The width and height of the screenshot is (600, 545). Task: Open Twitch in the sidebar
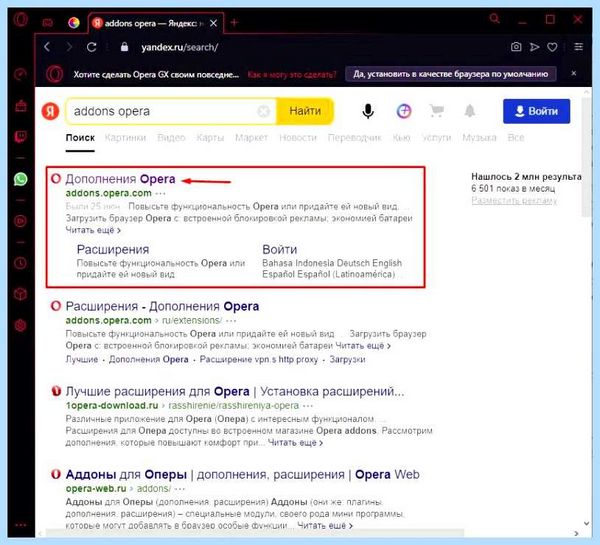tap(20, 137)
